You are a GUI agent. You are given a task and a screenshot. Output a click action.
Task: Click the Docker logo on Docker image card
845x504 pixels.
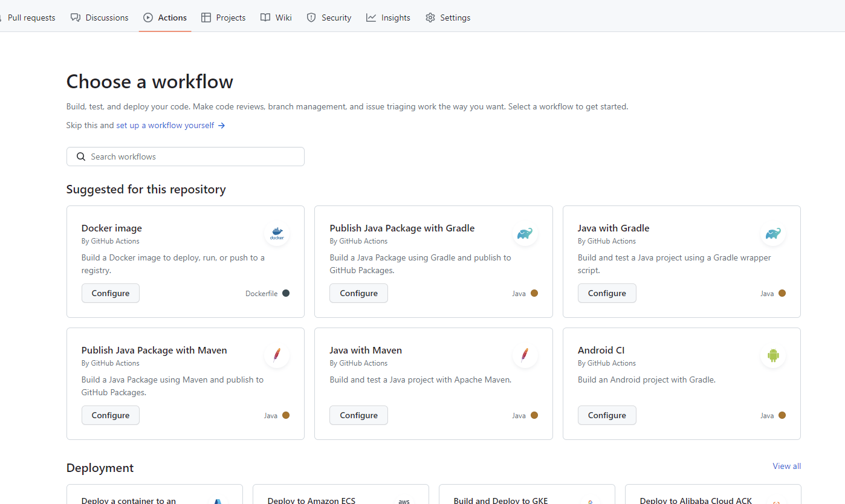277,234
